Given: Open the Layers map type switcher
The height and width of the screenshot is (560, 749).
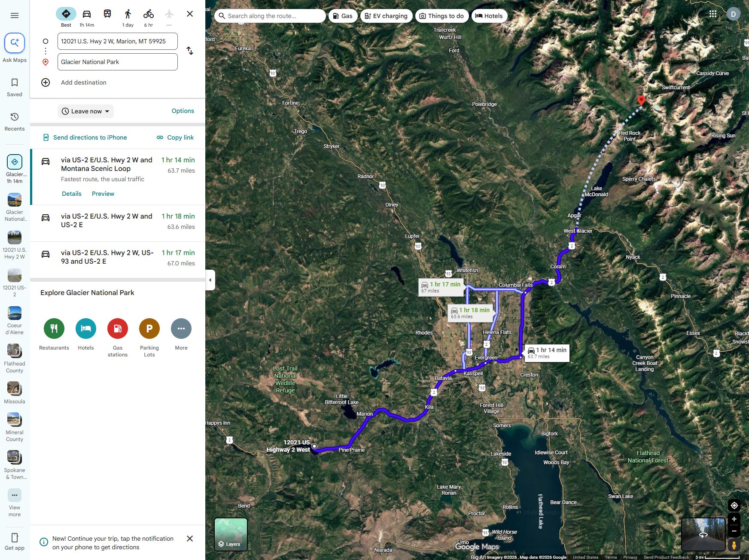Looking at the screenshot, I should click(231, 534).
